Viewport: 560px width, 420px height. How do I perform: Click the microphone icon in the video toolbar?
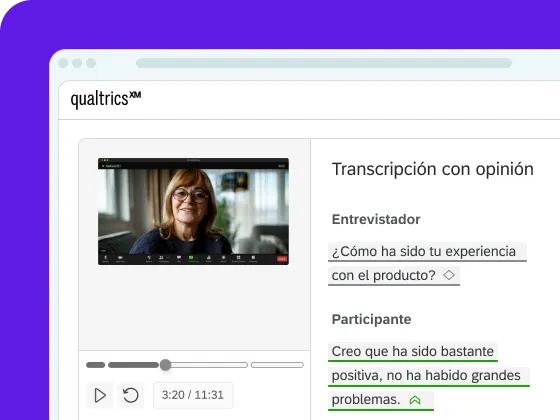click(x=105, y=258)
